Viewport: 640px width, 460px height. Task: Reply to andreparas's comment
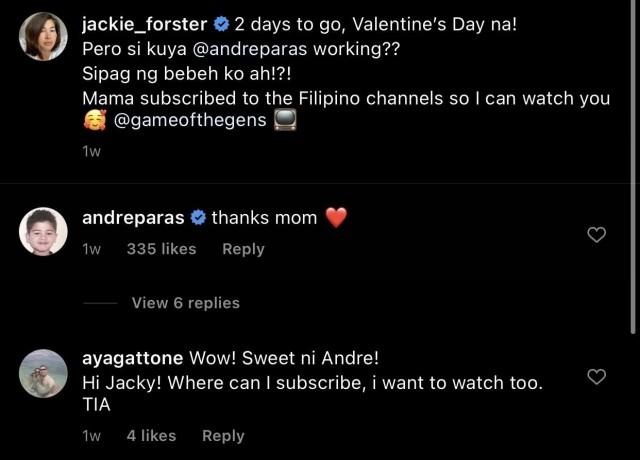(x=243, y=249)
